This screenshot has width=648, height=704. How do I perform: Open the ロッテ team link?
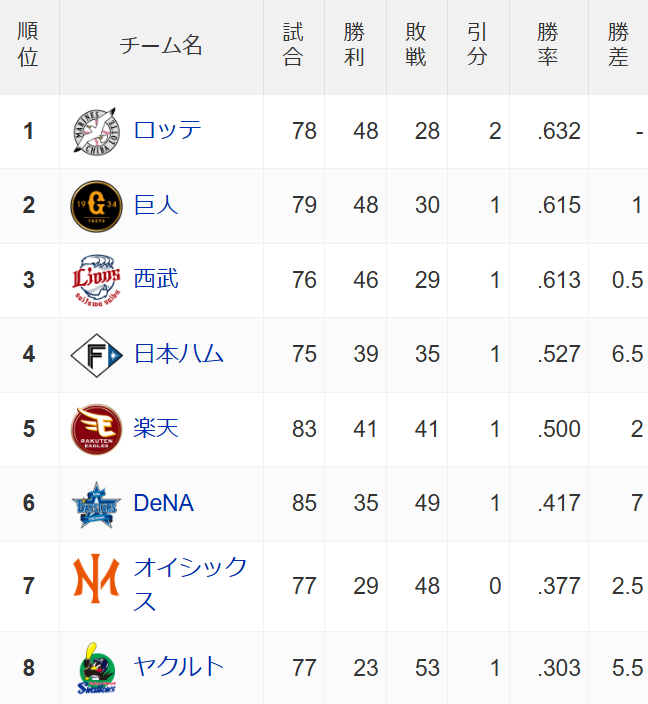click(x=167, y=130)
